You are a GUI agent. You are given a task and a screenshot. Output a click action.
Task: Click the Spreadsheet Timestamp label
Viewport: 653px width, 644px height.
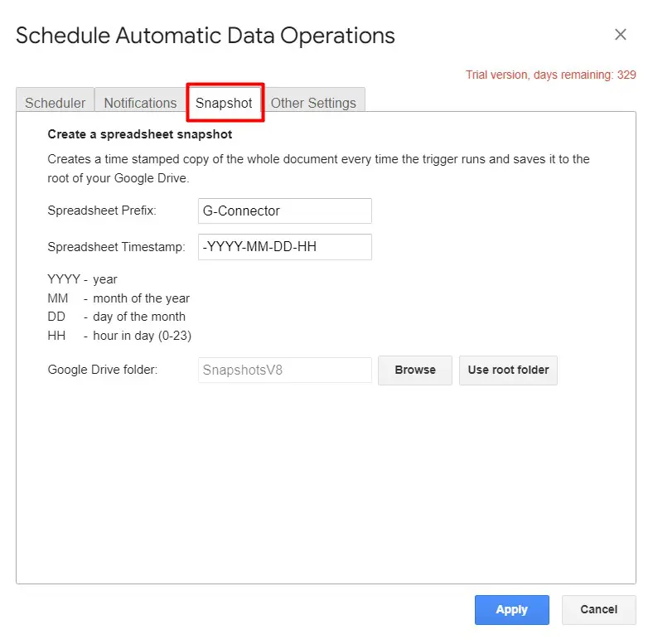click(116, 247)
